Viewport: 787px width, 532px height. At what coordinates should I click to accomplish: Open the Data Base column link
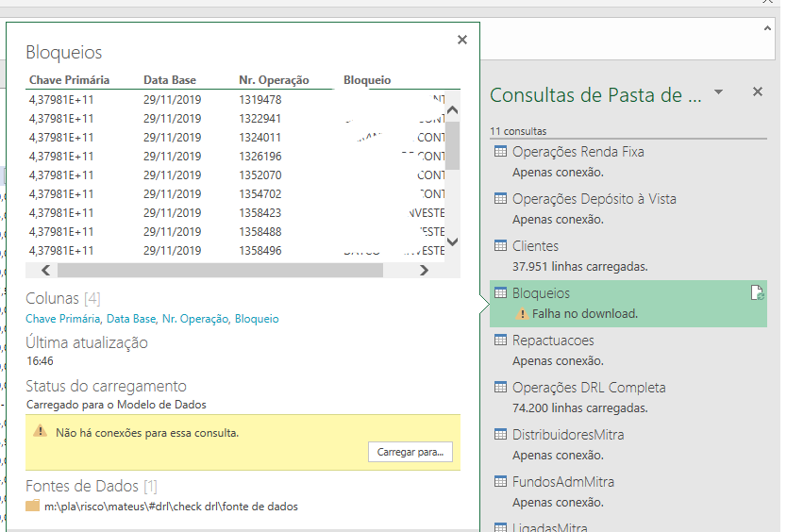131,319
